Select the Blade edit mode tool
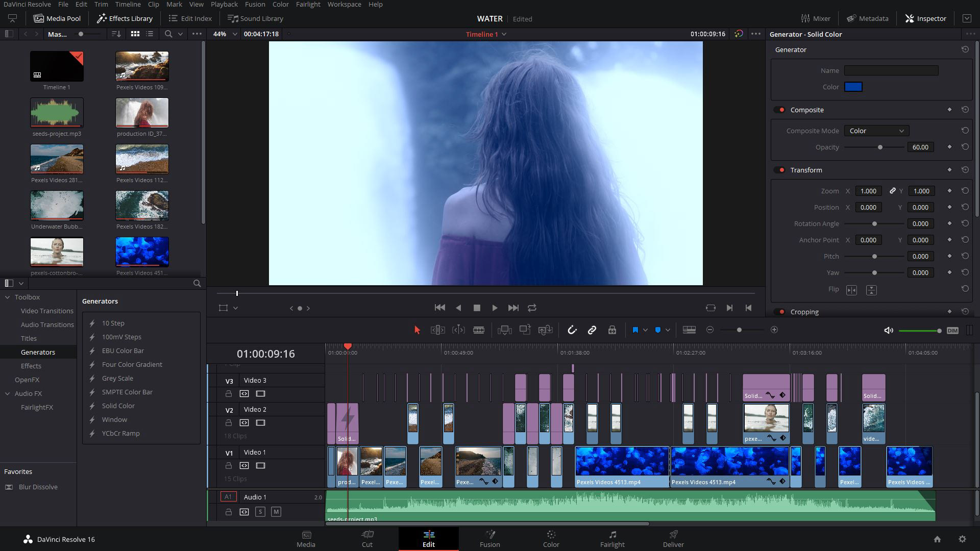Screen dimensions: 980x551 tap(478, 330)
